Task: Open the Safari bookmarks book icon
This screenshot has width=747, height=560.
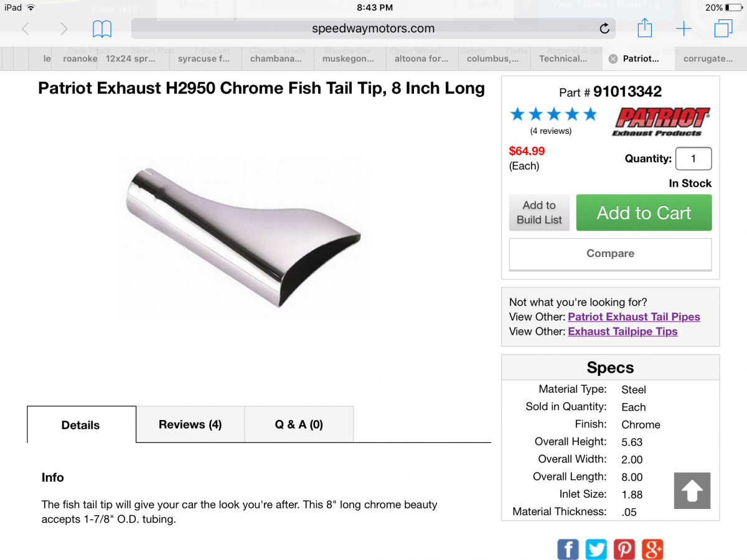Action: coord(102,29)
